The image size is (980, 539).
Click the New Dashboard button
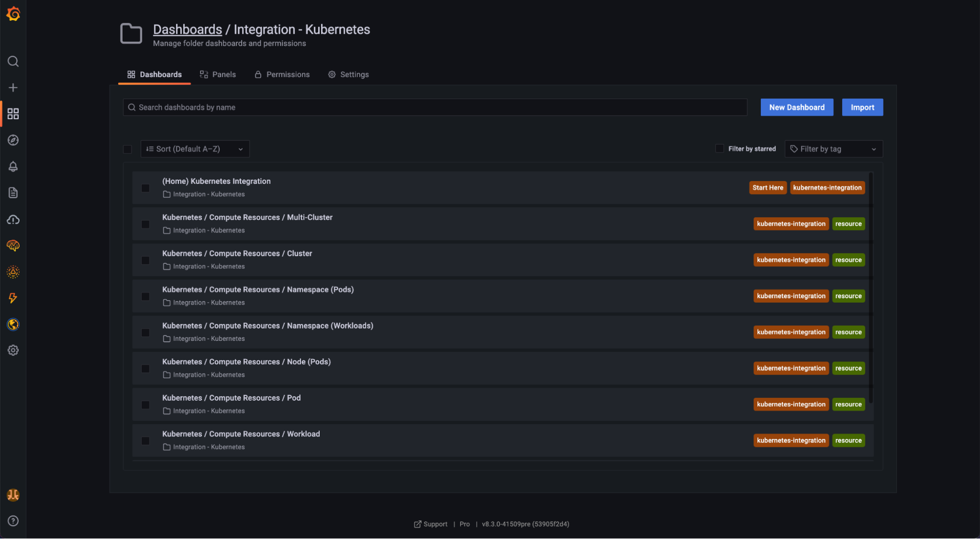[796, 107]
